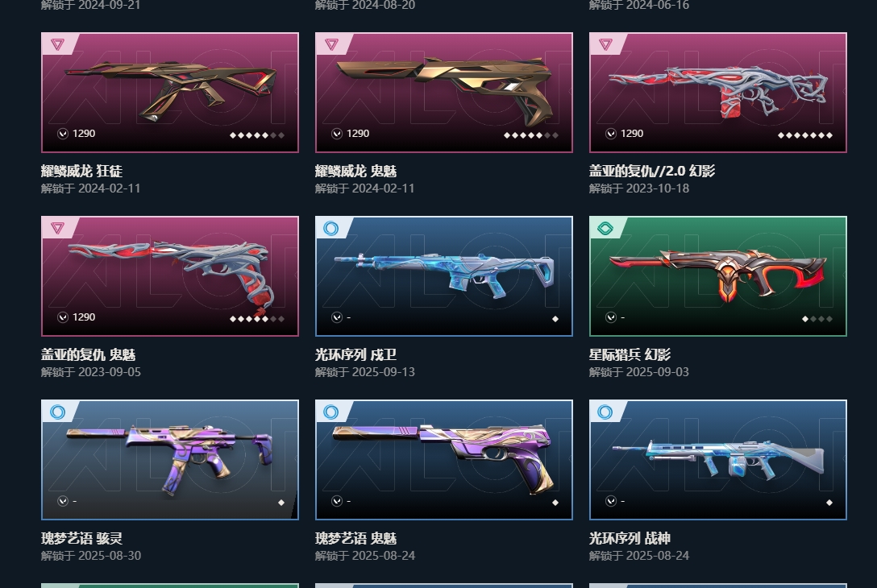Click the green tier icon on 星际猎兵 幻影 card
The width and height of the screenshot is (877, 588).
605,228
